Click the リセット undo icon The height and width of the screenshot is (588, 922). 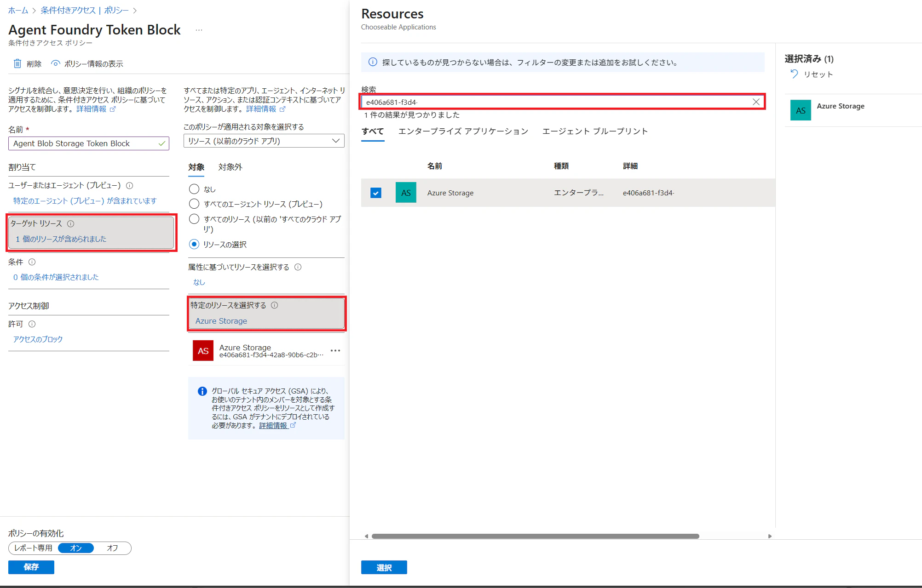coord(794,74)
